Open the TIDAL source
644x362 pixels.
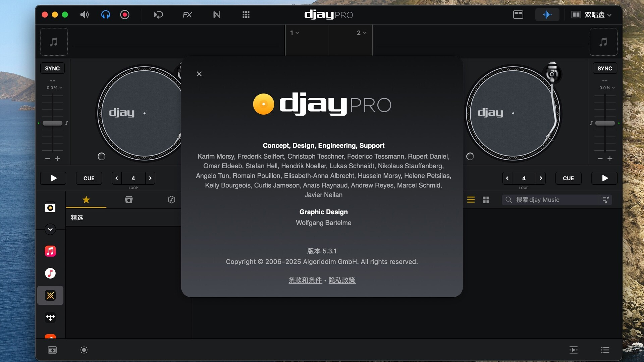coord(50,317)
